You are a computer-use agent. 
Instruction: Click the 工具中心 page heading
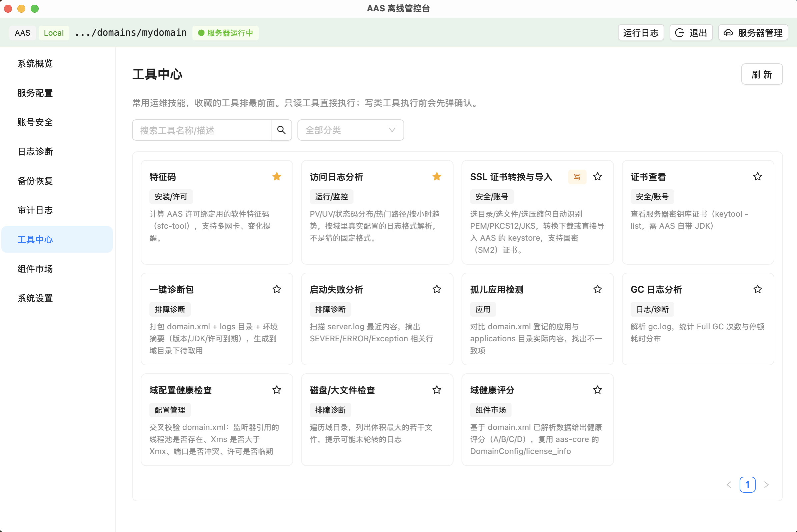coord(157,74)
